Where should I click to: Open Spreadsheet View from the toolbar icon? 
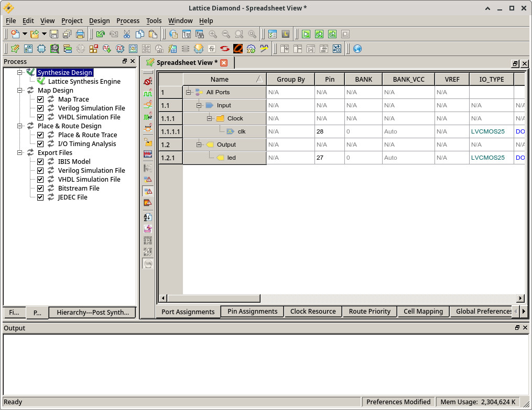pos(15,49)
